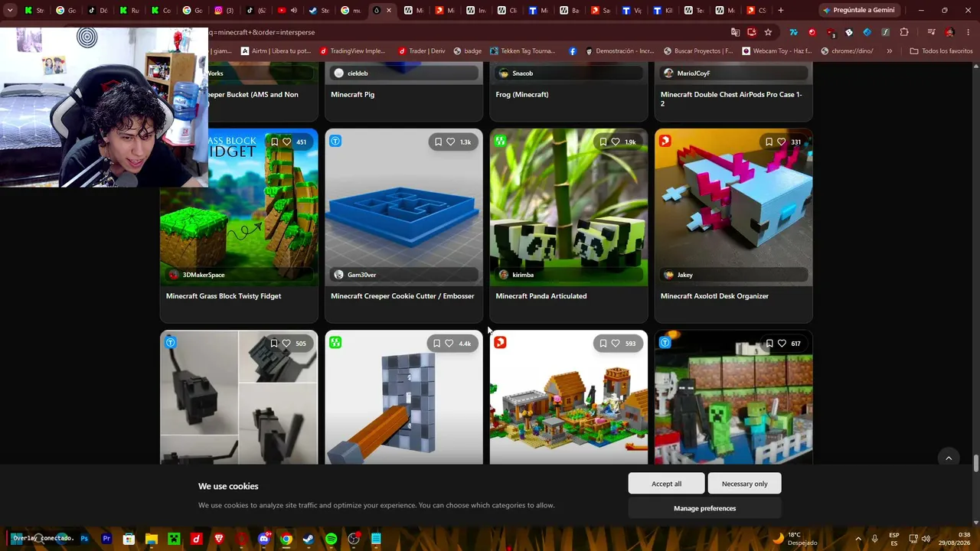Open the Minecraft Axolotl Desk Organizer thumbnail
The height and width of the screenshot is (551, 980).
(x=733, y=207)
